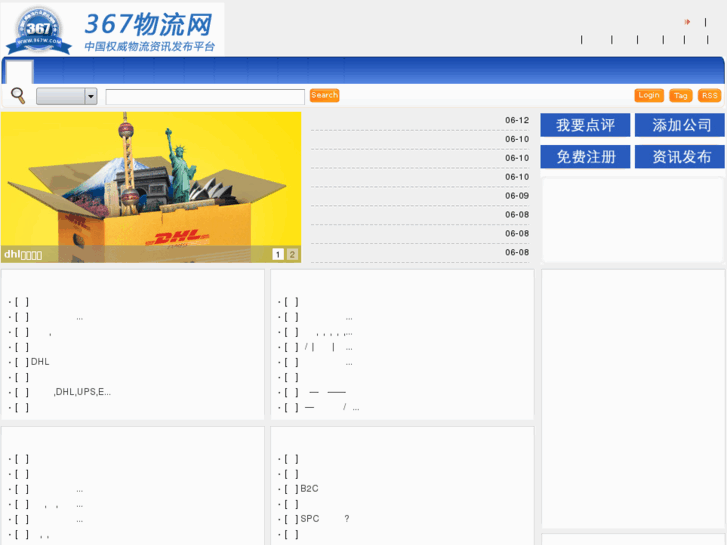Switch banner to slide 2
The width and height of the screenshot is (727, 545).
[x=292, y=254]
